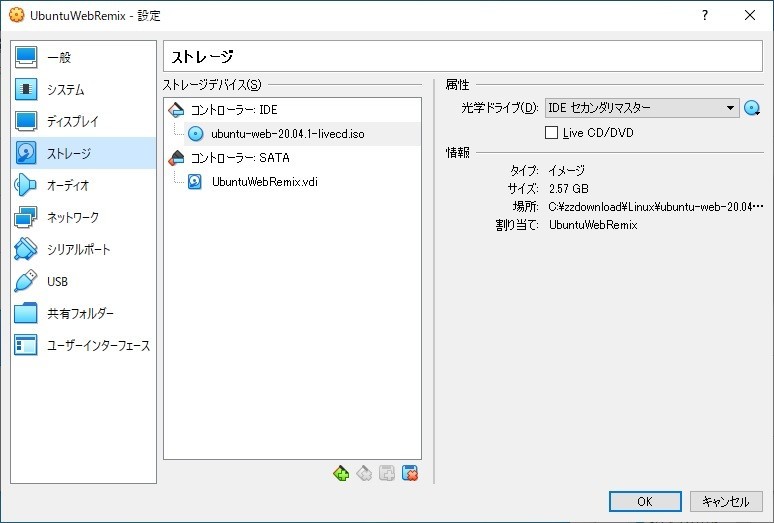The height and width of the screenshot is (523, 774).
Task: Select the コントローラー: IDE tree row
Action: tap(292, 110)
